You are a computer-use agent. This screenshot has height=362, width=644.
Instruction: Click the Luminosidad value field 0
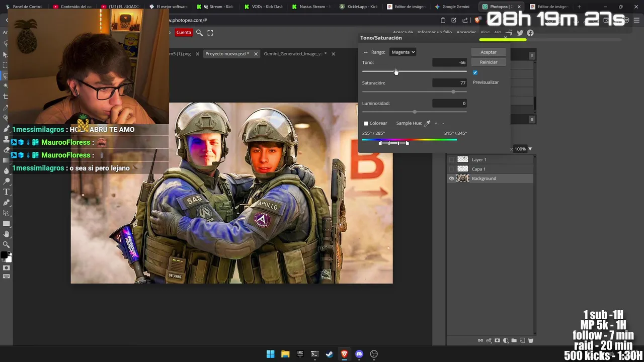point(449,103)
